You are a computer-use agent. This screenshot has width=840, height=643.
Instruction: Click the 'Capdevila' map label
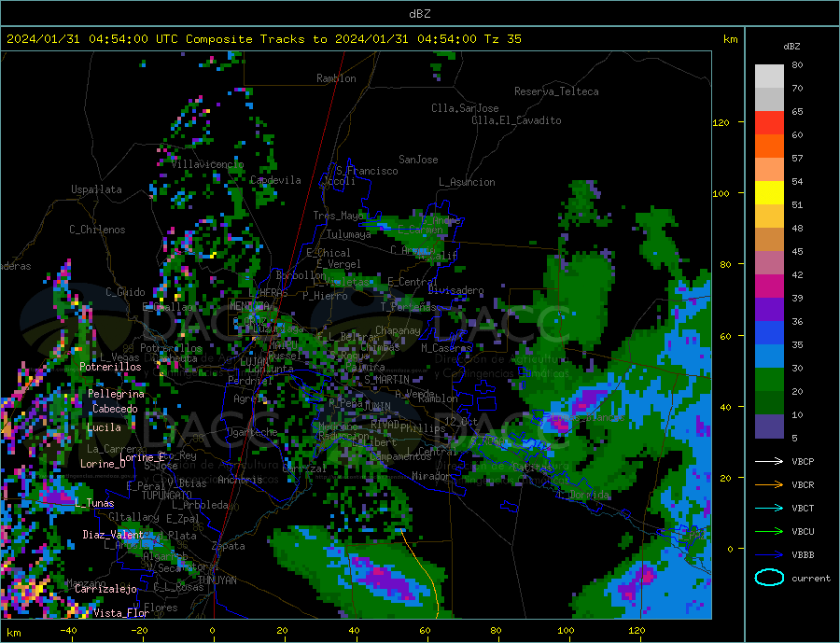[x=275, y=180]
